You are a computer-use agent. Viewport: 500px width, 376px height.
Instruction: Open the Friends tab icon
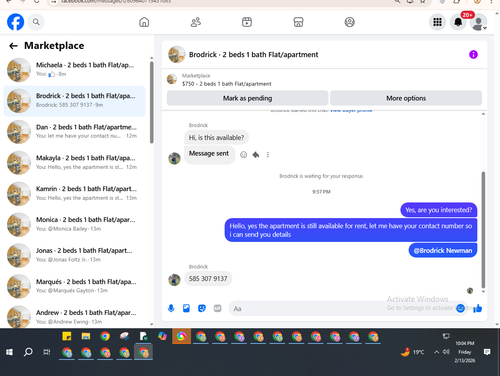tap(196, 22)
